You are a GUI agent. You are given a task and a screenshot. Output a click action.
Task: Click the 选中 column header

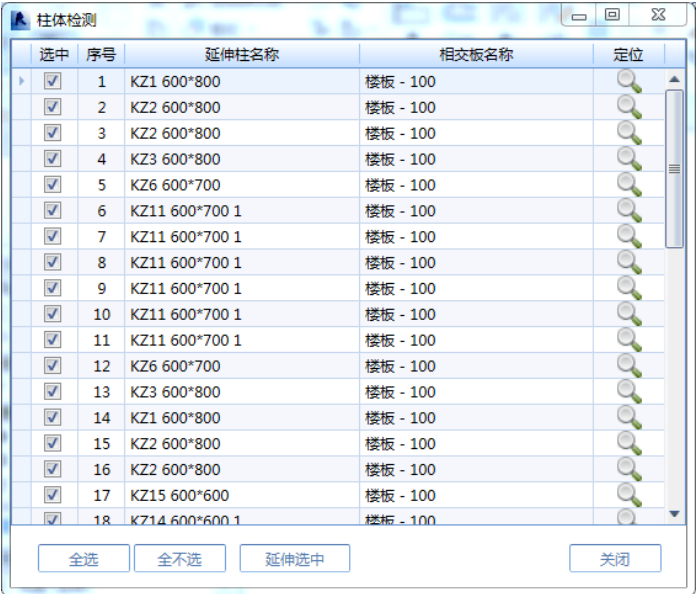point(54,55)
